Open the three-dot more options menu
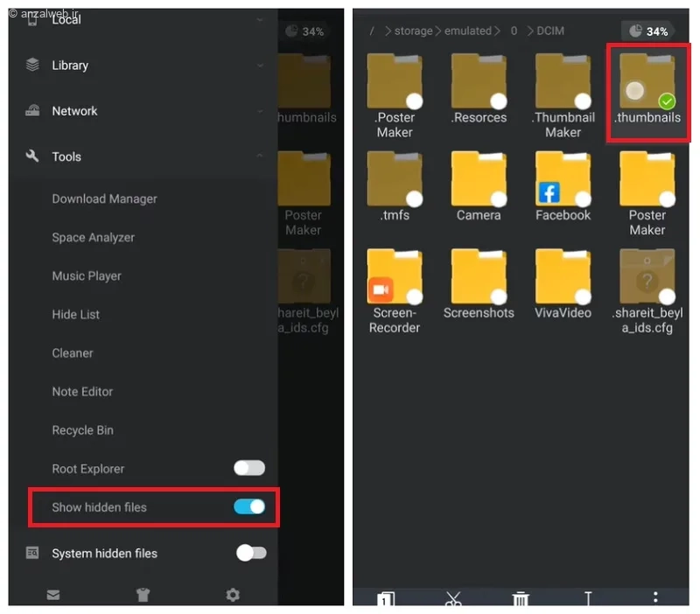The image size is (700, 614). point(655,597)
